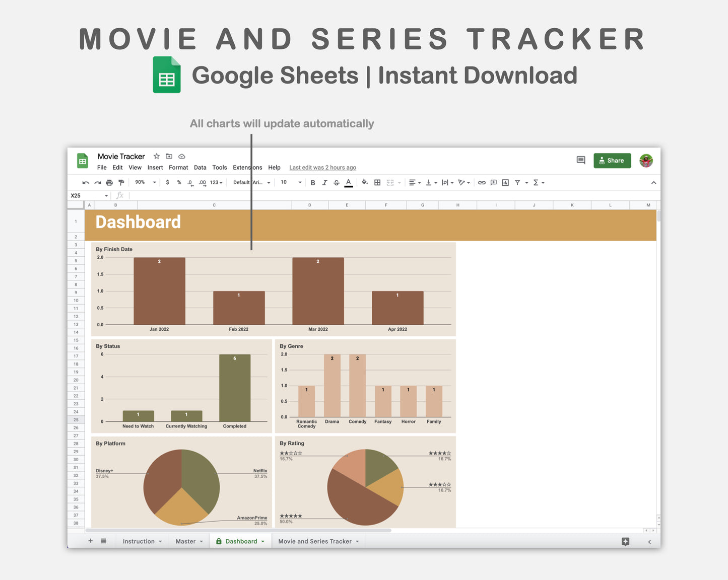
Task: Toggle italic text formatting
Action: tap(324, 183)
